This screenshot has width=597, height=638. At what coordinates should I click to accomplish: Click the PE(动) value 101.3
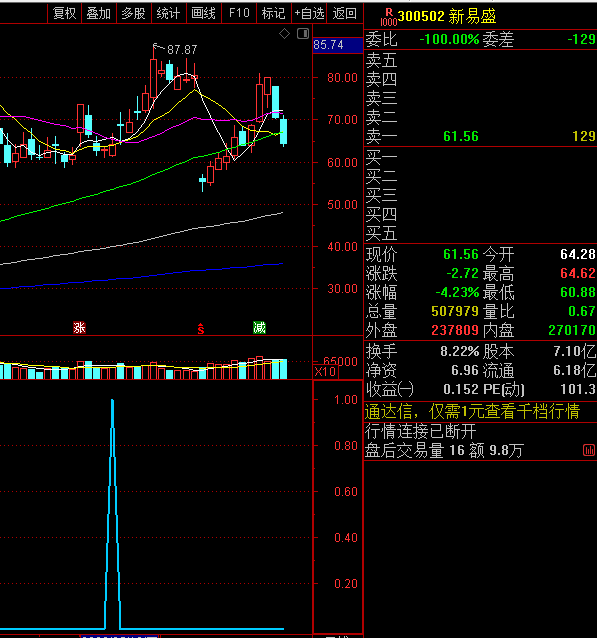pos(578,389)
